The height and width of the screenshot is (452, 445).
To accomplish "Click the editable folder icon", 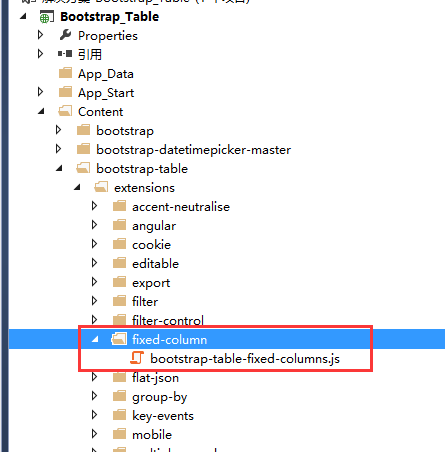I will tap(119, 263).
